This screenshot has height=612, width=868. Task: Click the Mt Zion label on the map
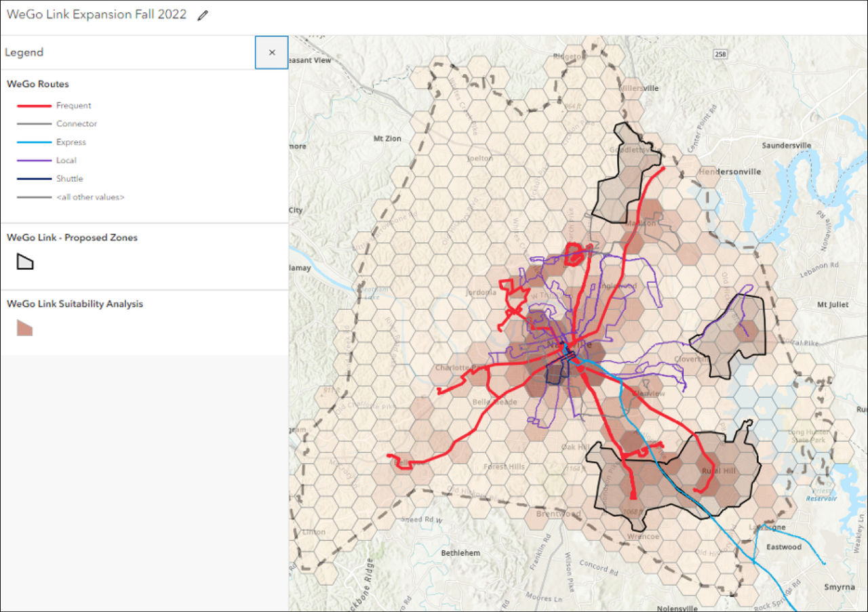[387, 138]
